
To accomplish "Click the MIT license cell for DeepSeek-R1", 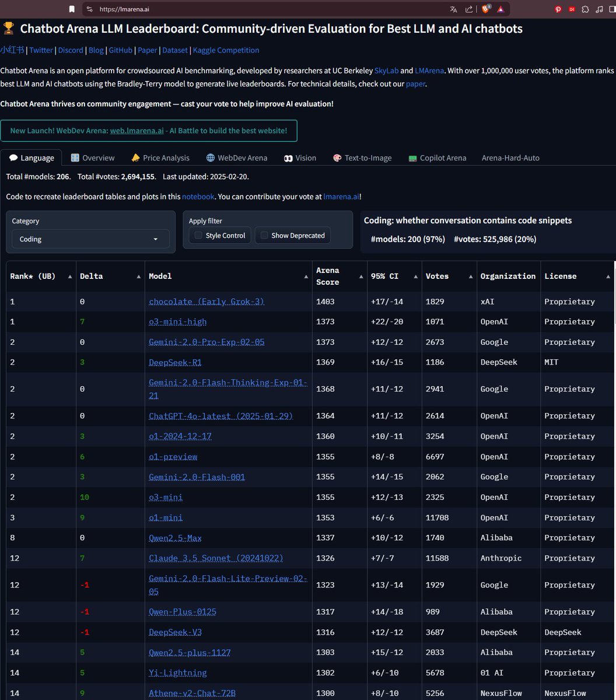I will point(551,363).
